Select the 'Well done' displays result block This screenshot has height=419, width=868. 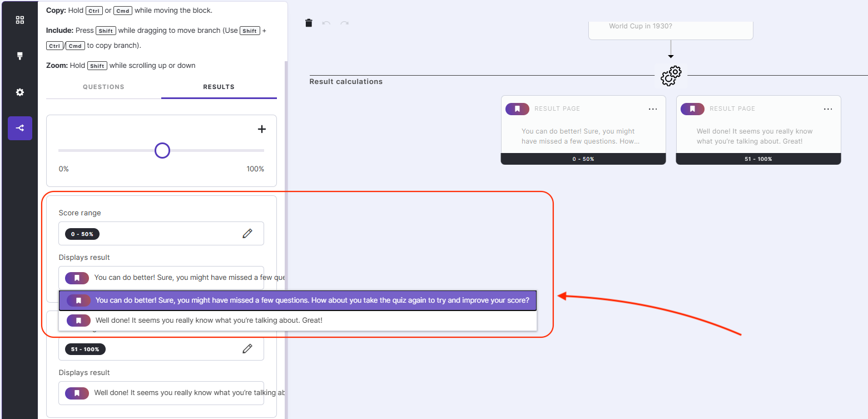pos(161,393)
